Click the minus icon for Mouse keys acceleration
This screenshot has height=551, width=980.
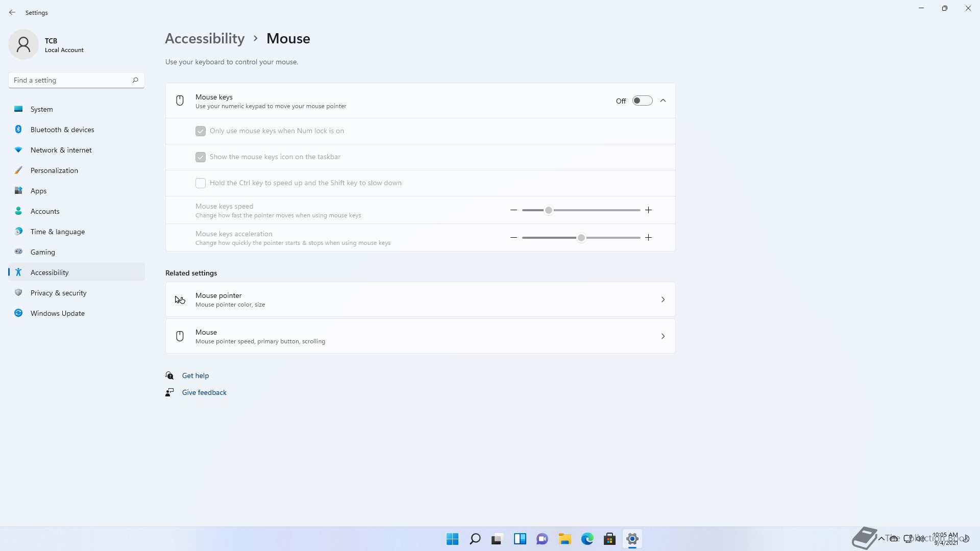point(513,238)
